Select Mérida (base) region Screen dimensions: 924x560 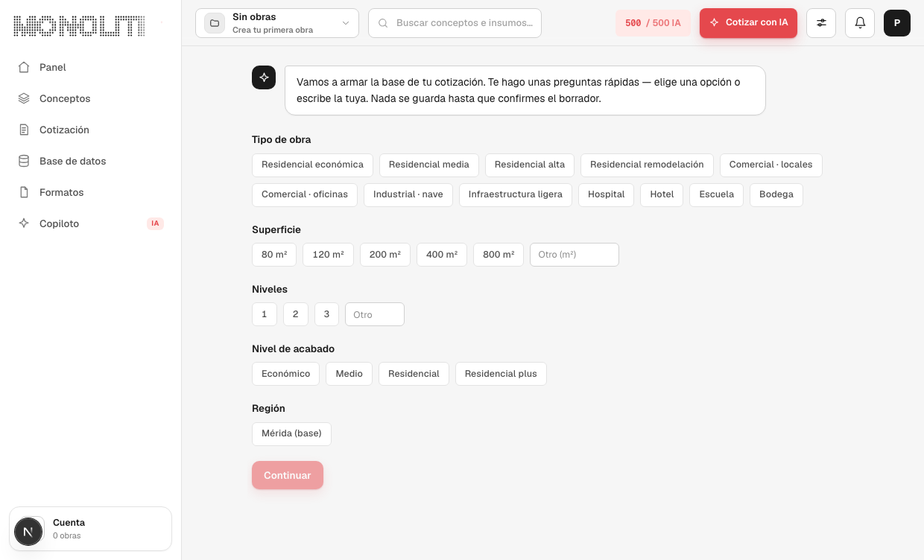pos(291,433)
